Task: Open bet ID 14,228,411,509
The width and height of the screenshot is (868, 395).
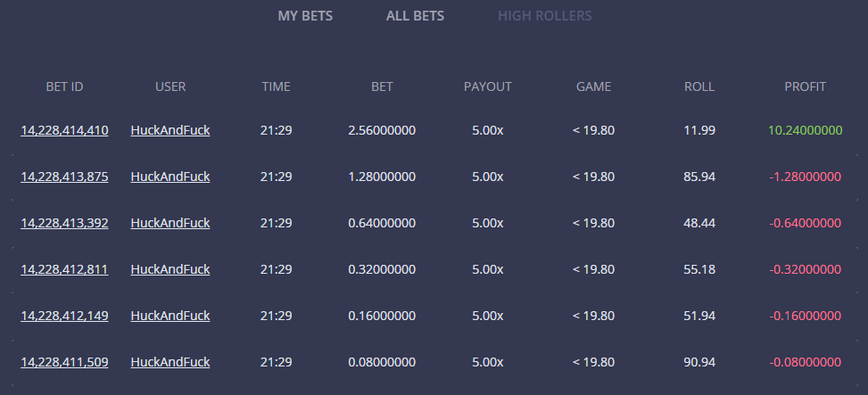Action: pyautogui.click(x=64, y=362)
